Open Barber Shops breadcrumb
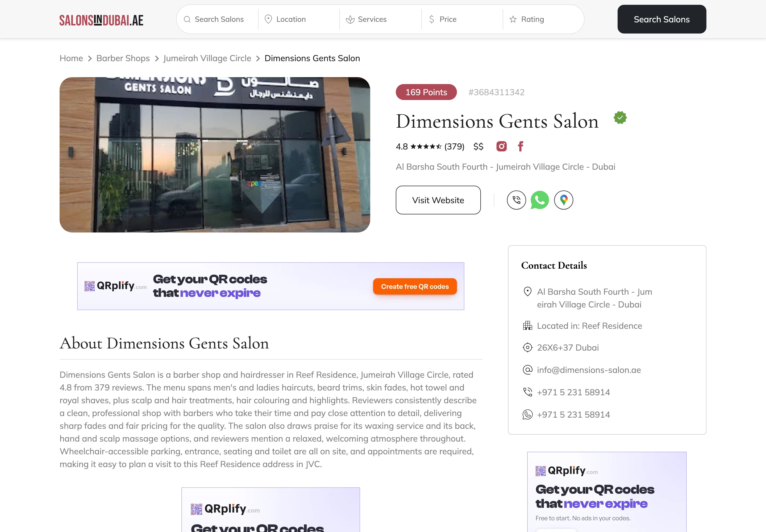Image resolution: width=766 pixels, height=532 pixels. (x=123, y=58)
